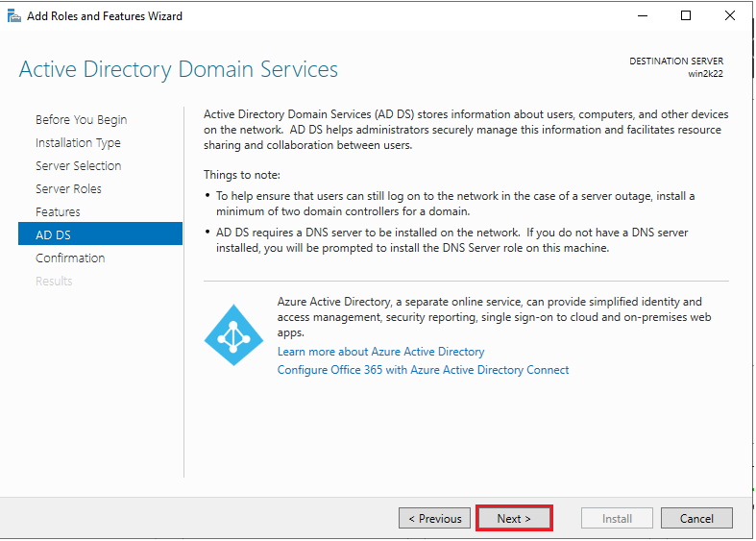The image size is (756, 541).
Task: Select the AD DS step
Action: pyautogui.click(x=100, y=234)
